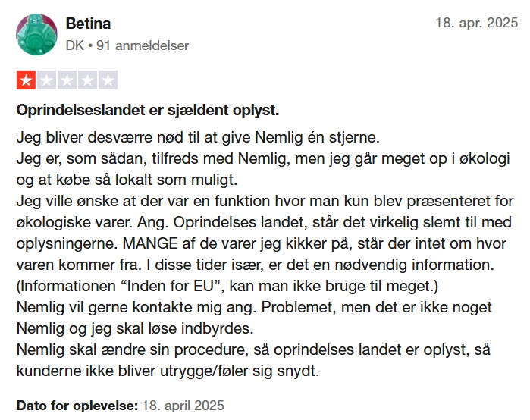The height and width of the screenshot is (420, 530).
Task: Click the closing text 'utrygge/føler sig snydt'
Action: pos(240,371)
